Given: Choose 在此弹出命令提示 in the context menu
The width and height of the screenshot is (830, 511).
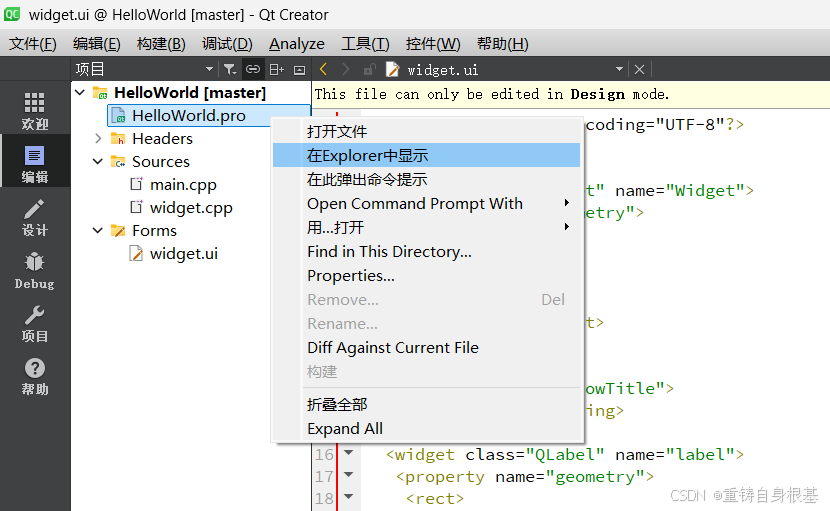Looking at the screenshot, I should point(427,180).
